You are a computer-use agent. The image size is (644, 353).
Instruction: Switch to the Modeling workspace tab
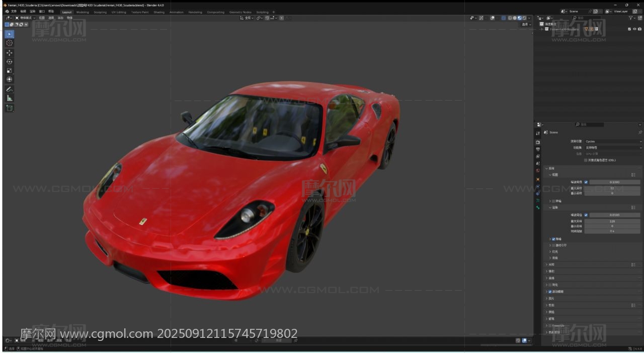83,12
